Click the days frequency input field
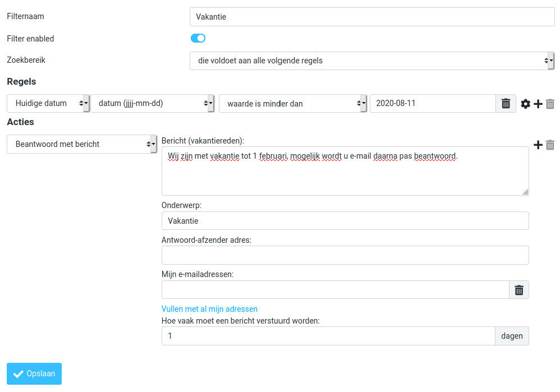Screen dimensions: 560x392 click(x=328, y=336)
